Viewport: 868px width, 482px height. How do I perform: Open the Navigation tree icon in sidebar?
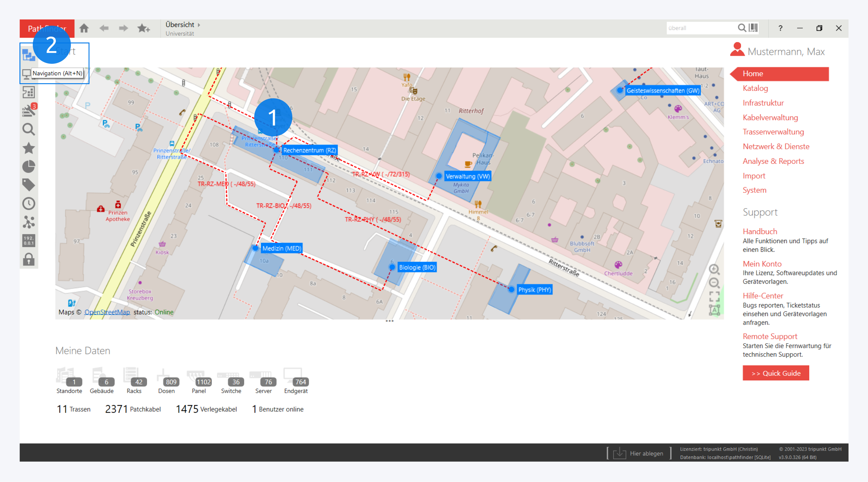[x=28, y=55]
